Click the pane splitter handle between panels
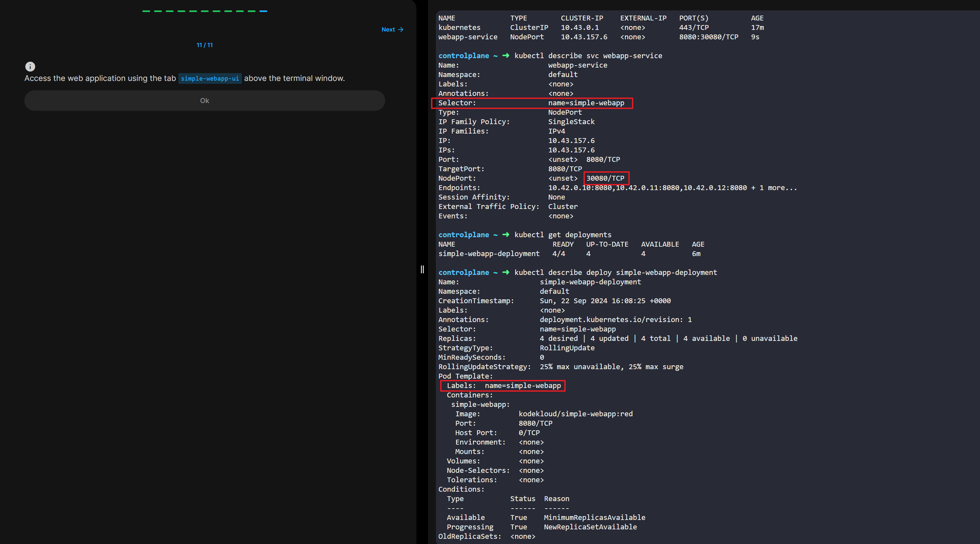Image resolution: width=980 pixels, height=544 pixels. coord(422,269)
